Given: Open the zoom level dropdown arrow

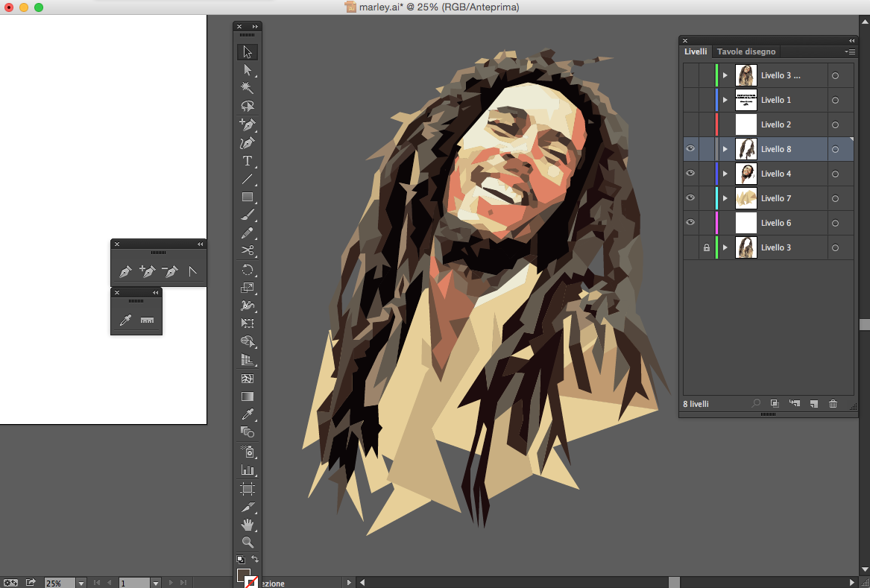Looking at the screenshot, I should [x=81, y=583].
